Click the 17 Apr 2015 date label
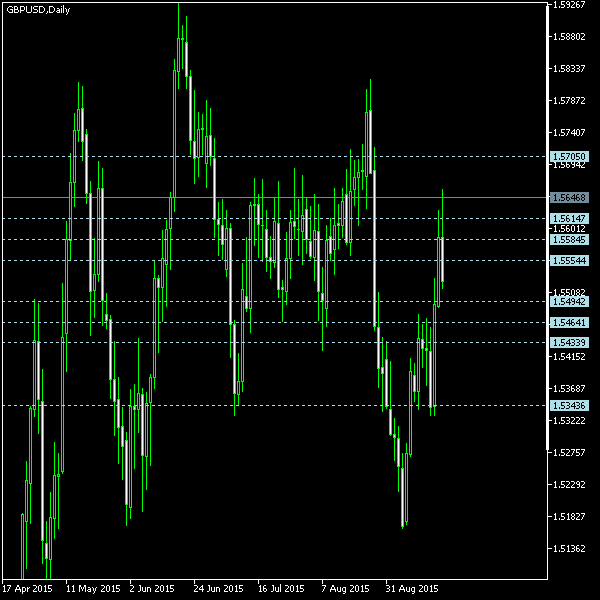 click(x=27, y=589)
